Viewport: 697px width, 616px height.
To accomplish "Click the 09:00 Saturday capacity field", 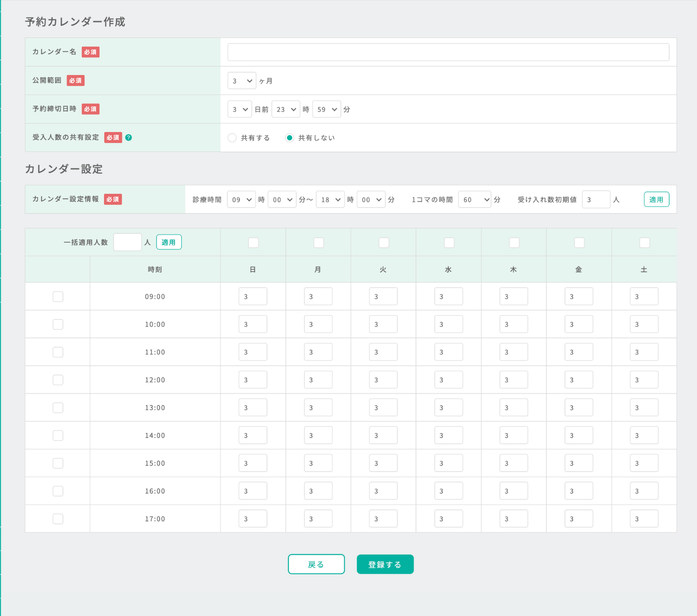I will [644, 296].
